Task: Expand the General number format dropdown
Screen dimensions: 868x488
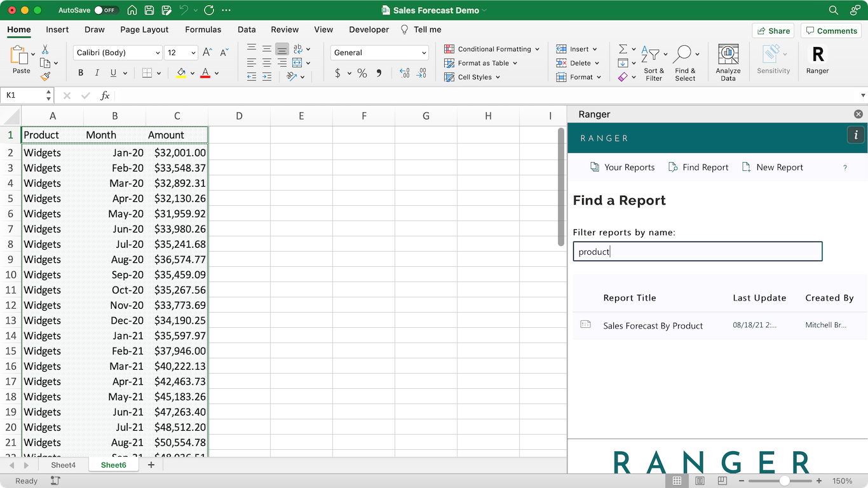Action: coord(424,53)
